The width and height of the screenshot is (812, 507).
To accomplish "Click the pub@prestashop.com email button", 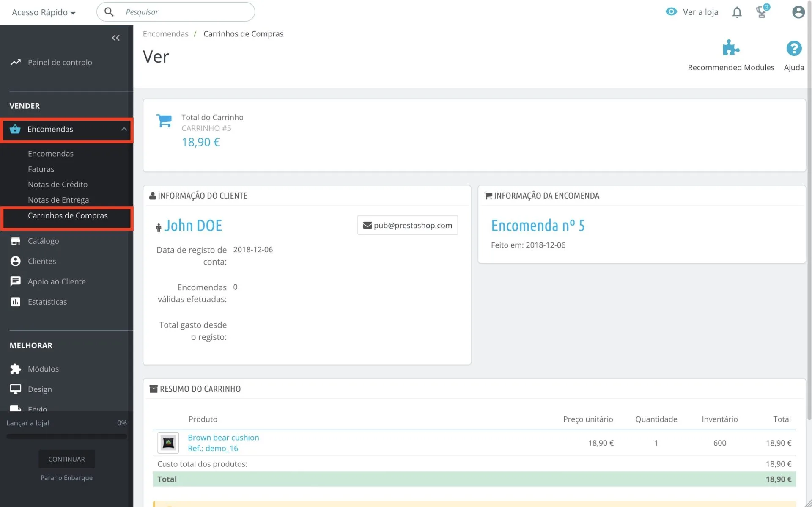I will point(407,225).
